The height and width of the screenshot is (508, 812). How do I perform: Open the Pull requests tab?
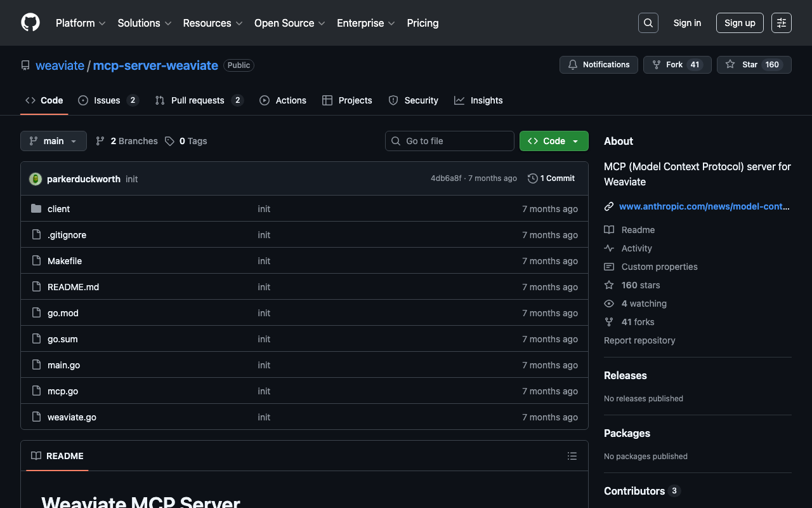(x=198, y=100)
